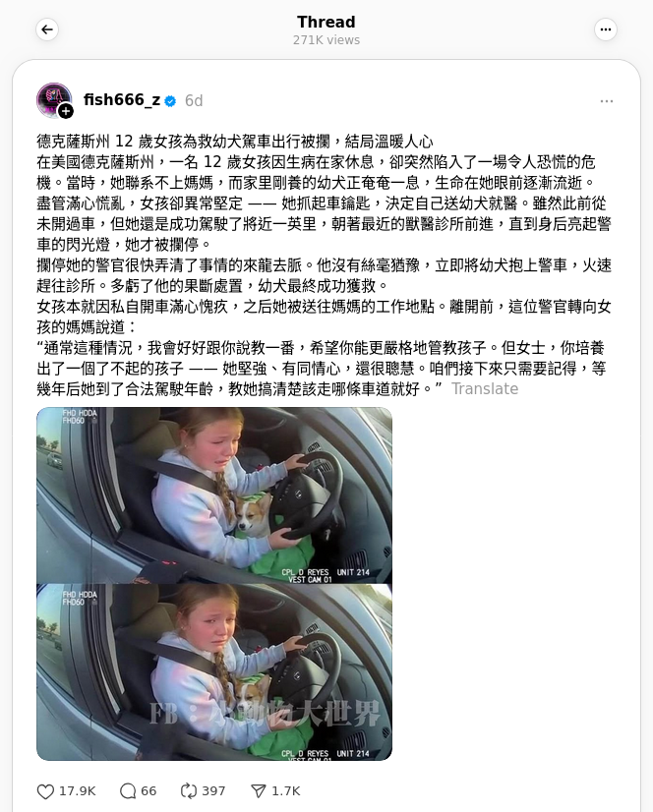Open fish666_z profile avatar

coord(54,100)
